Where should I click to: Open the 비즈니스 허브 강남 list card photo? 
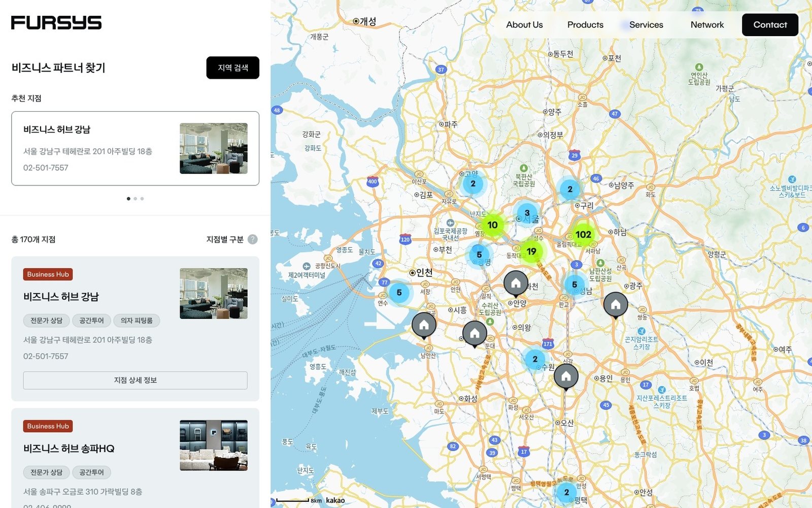coord(214,294)
